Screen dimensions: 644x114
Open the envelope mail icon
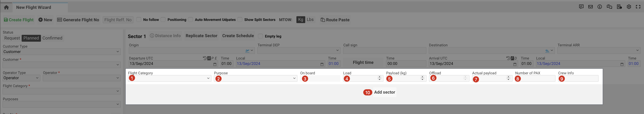[590, 7]
